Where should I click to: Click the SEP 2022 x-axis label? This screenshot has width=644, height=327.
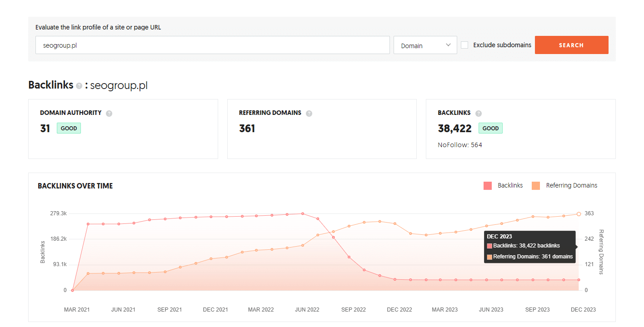click(354, 310)
